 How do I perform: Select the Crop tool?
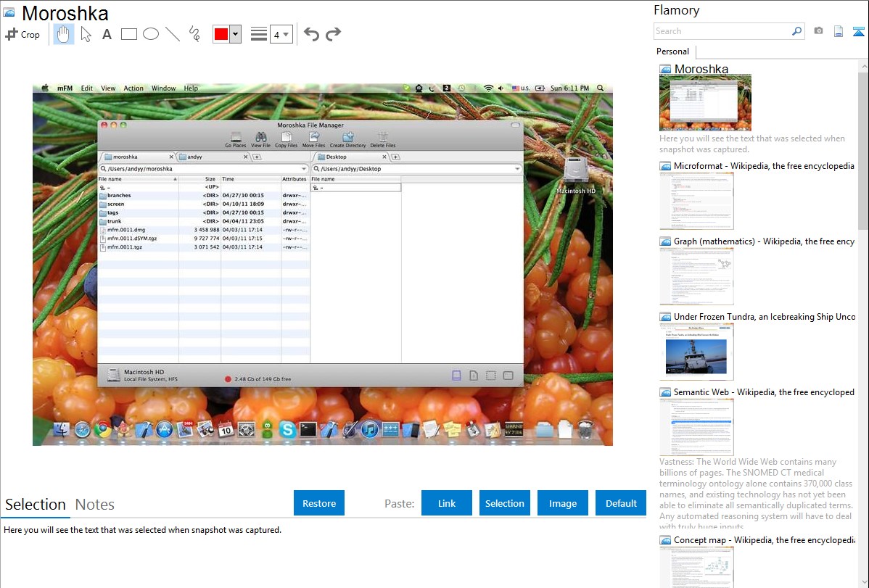22,34
